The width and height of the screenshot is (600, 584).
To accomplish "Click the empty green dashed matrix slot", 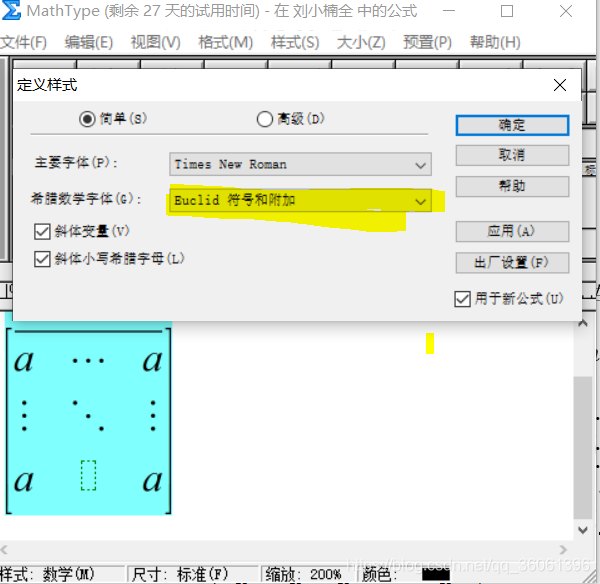I will pos(88,475).
